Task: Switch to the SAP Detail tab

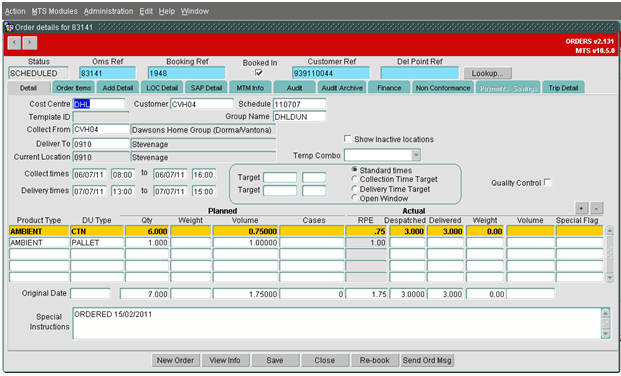Action: pos(206,88)
